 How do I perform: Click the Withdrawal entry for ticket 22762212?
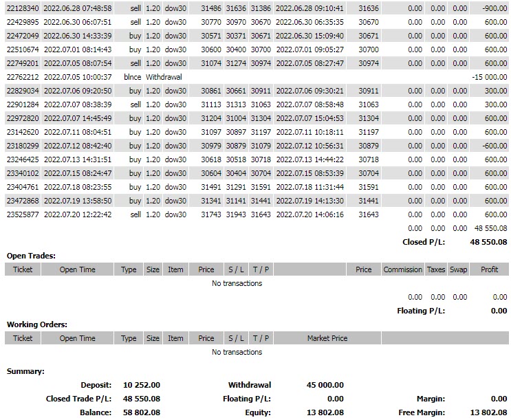tap(164, 77)
